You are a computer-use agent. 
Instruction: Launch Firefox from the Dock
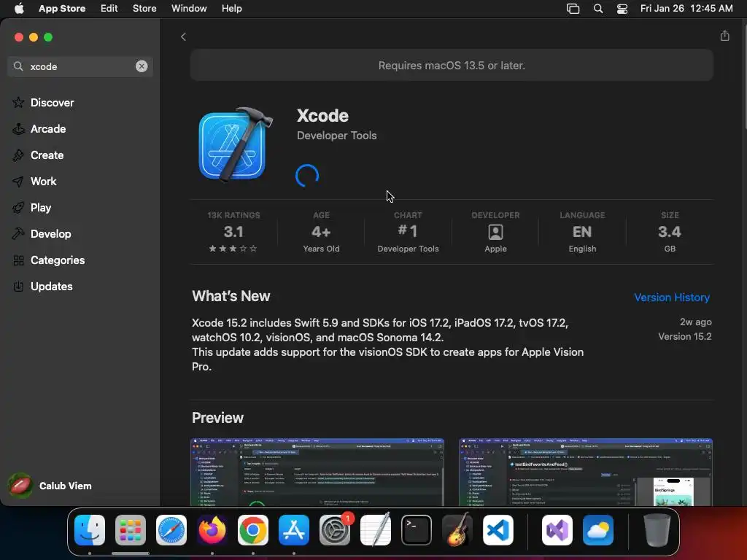point(212,530)
